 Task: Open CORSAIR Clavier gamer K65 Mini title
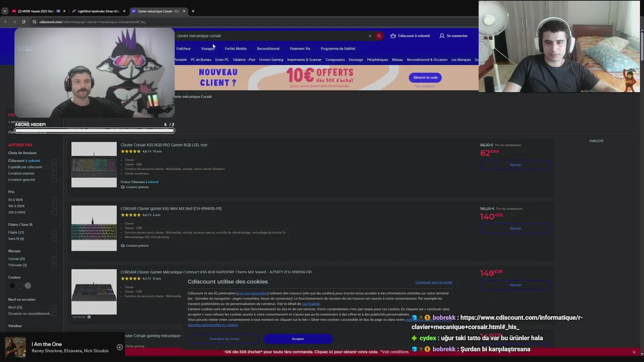[x=171, y=209]
